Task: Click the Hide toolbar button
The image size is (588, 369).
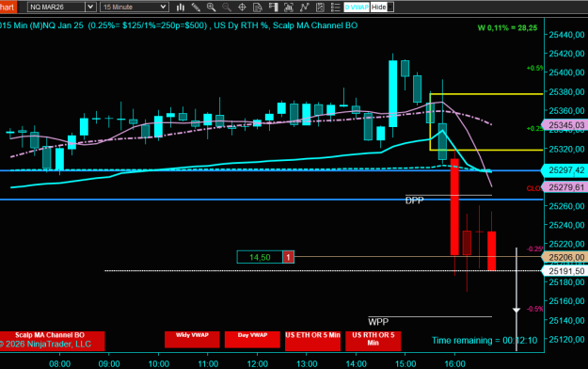Action: 379,7
